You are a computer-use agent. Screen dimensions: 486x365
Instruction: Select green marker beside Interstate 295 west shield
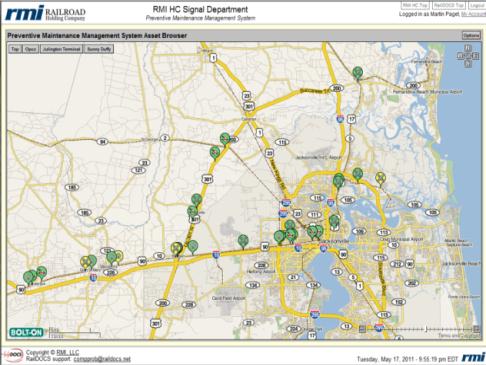(x=290, y=226)
